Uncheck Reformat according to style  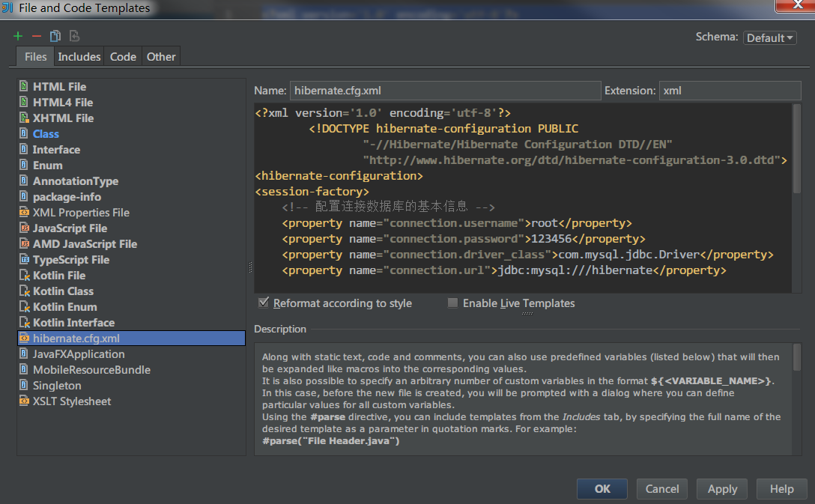(264, 303)
